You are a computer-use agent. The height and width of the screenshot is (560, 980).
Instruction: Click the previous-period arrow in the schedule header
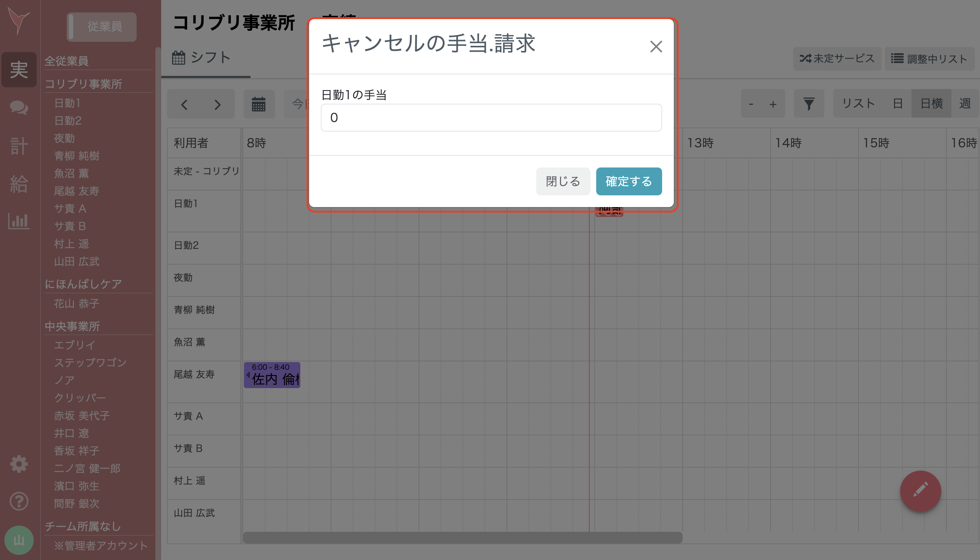click(x=185, y=104)
